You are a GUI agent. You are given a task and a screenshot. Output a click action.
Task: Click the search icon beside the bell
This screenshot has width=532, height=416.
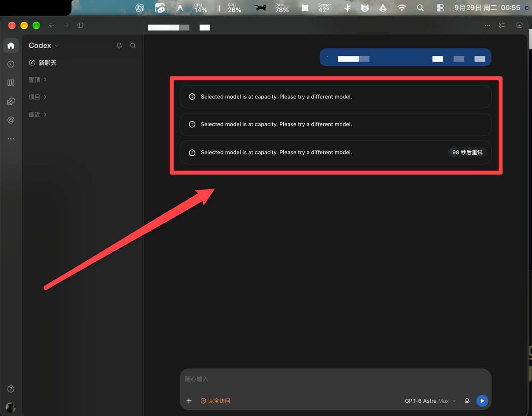click(x=133, y=46)
